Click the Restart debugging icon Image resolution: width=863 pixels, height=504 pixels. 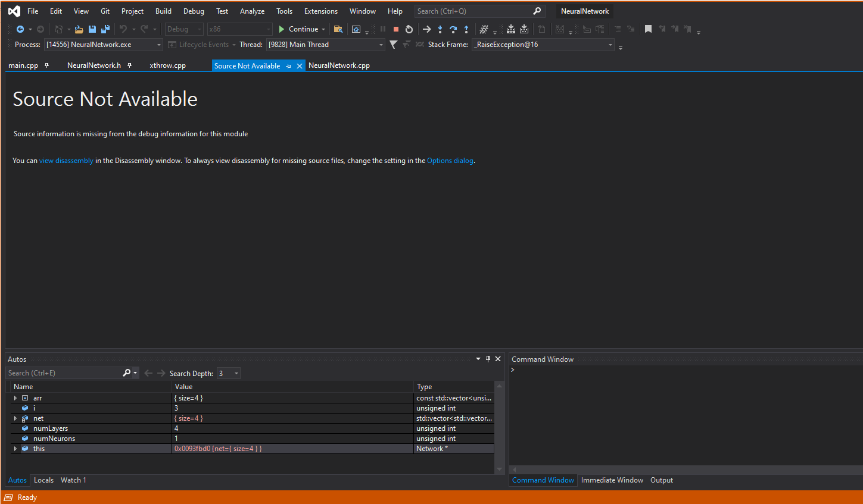tap(409, 29)
